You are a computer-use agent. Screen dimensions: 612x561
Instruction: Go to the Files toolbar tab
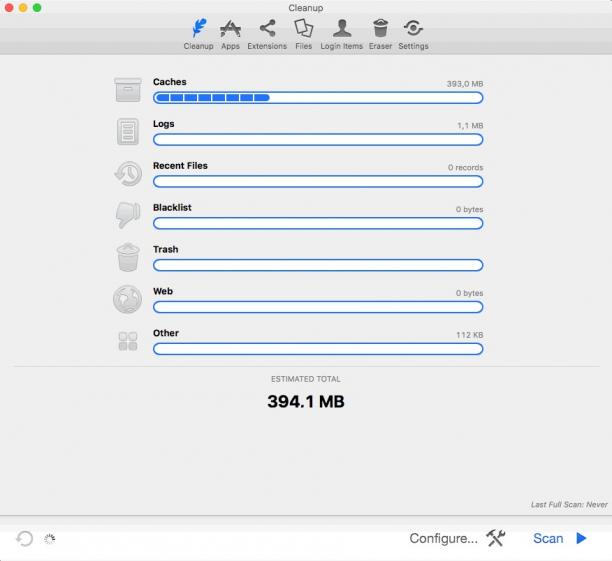[x=303, y=35]
